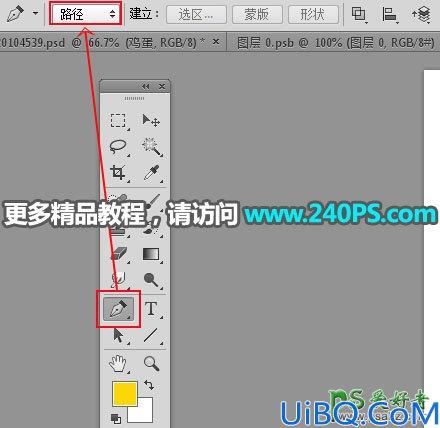440x428 pixels.
Task: Open path operations icon in options bar
Action: point(359,15)
